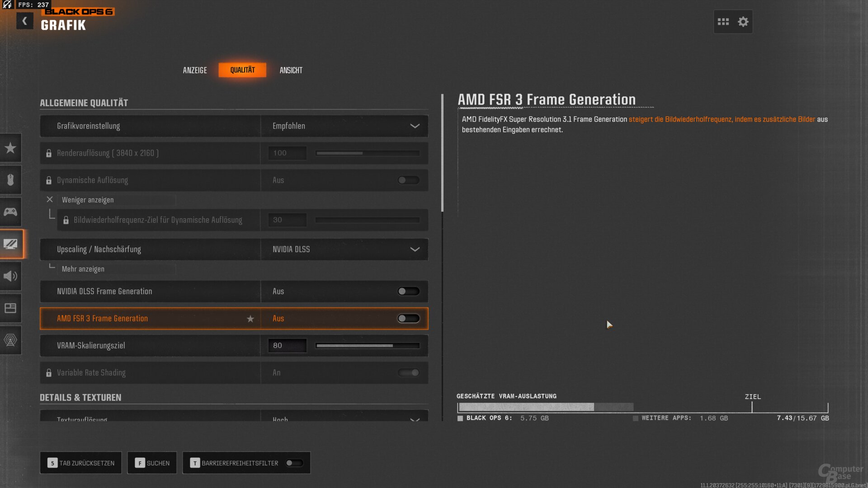This screenshot has width=868, height=488.
Task: Click the settings gear icon
Action: [743, 22]
